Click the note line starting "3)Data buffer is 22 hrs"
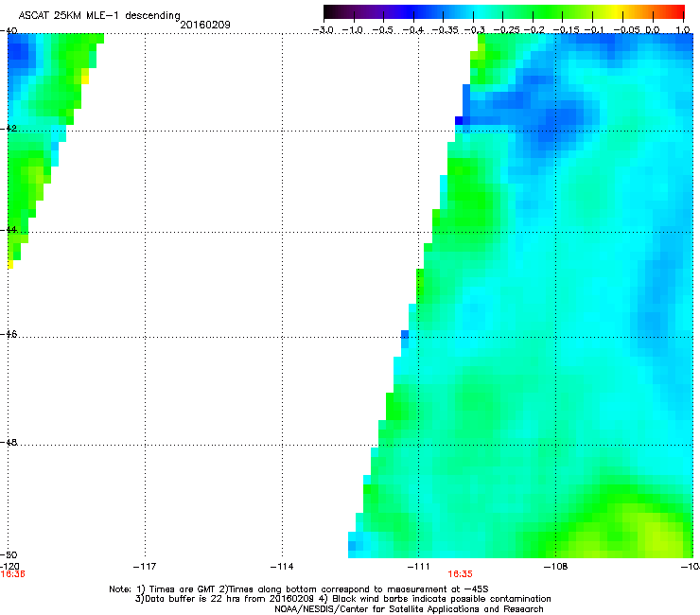The height and width of the screenshot is (615, 700). (x=342, y=599)
